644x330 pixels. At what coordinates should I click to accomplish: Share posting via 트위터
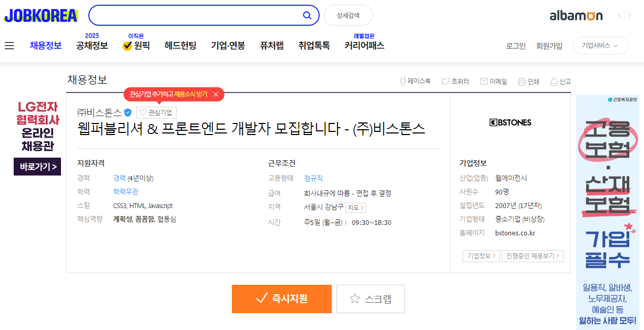pyautogui.click(x=455, y=81)
